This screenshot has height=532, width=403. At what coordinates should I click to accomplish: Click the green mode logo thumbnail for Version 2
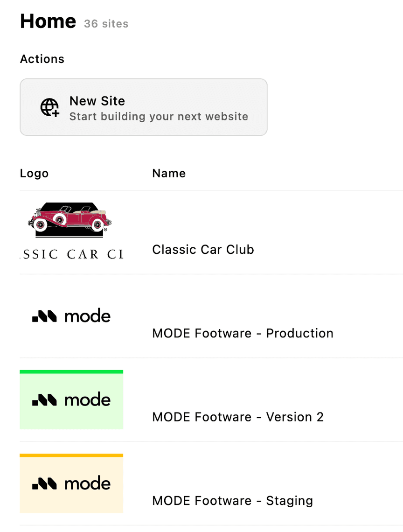tap(71, 401)
